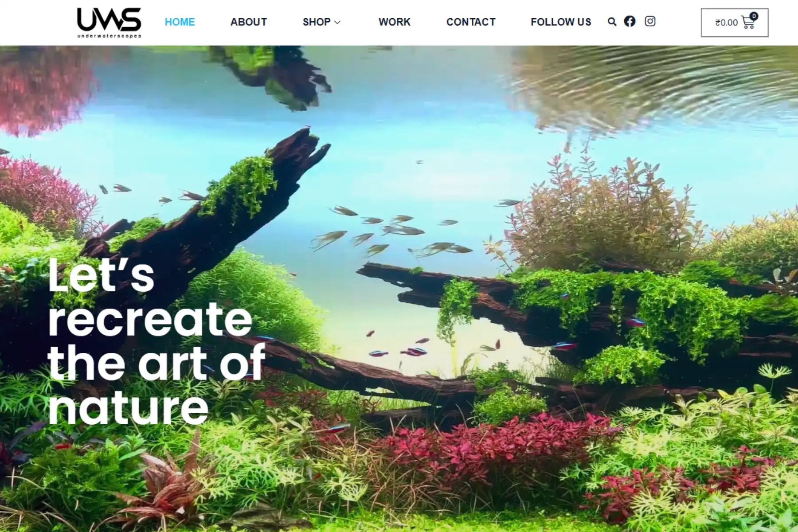Go to the HOME page

pyautogui.click(x=180, y=22)
